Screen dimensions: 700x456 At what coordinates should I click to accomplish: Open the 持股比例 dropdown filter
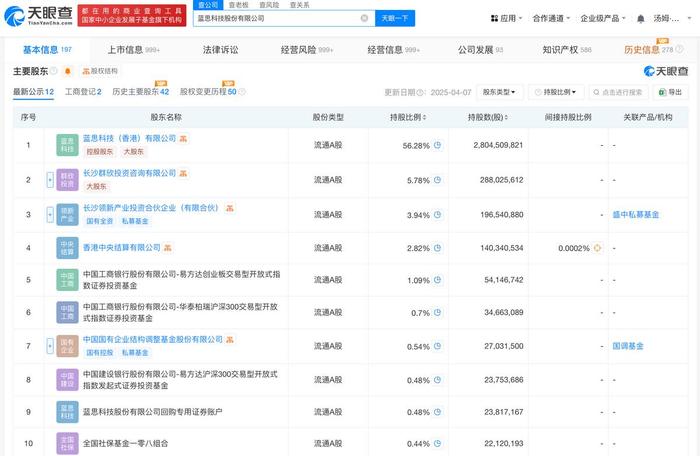coord(555,92)
